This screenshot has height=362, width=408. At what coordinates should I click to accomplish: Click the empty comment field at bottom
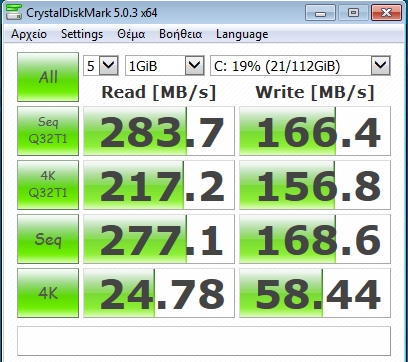[204, 341]
